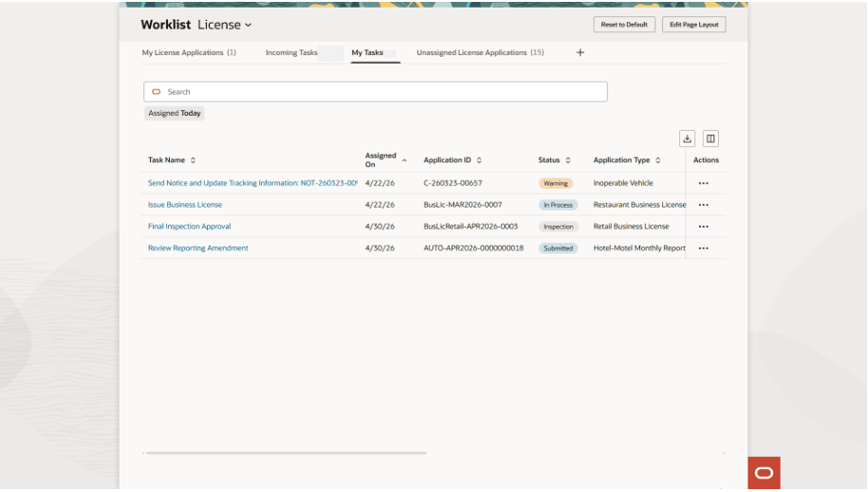This screenshot has height=492, width=868.
Task: Click Edit Page Layout button
Action: [694, 25]
